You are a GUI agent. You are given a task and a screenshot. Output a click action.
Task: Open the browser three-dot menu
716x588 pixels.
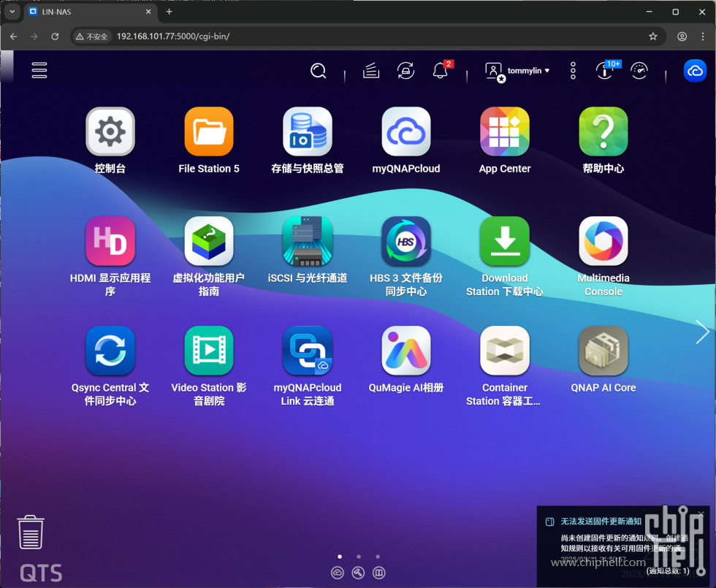pyautogui.click(x=703, y=37)
